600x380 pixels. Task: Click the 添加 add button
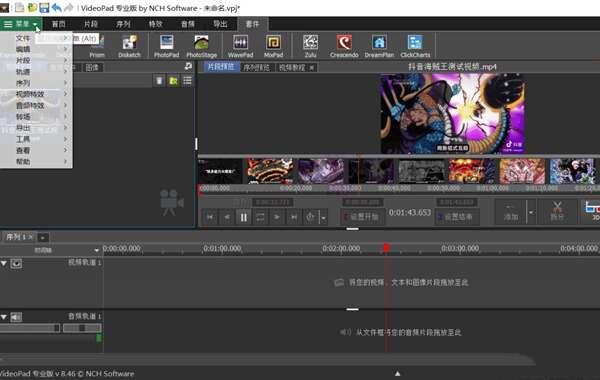click(x=511, y=212)
